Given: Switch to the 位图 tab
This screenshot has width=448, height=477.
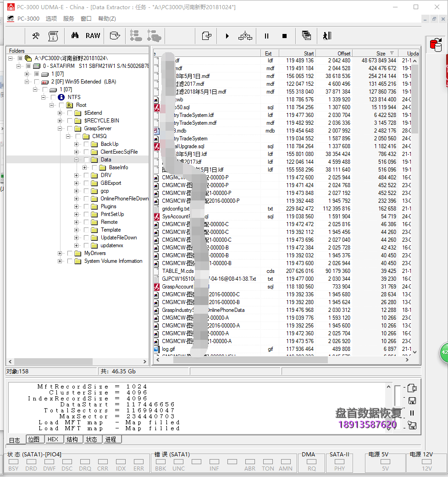Looking at the screenshot, I should pos(34,439).
